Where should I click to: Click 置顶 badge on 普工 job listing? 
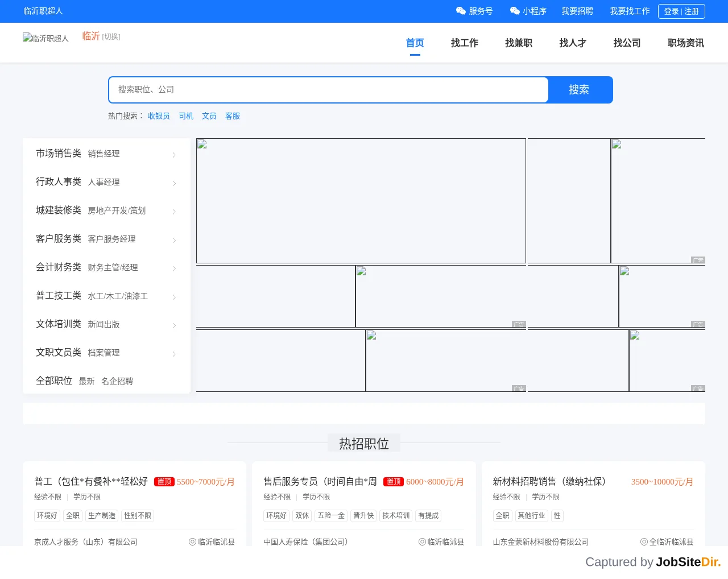pyautogui.click(x=164, y=482)
